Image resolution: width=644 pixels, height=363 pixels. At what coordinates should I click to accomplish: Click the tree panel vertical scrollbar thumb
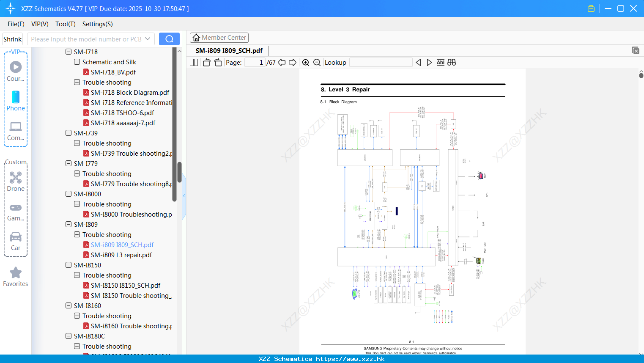(x=179, y=172)
